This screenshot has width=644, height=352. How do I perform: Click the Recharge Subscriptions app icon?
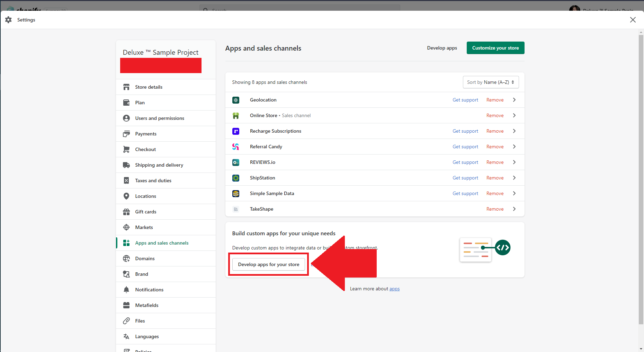click(x=236, y=131)
